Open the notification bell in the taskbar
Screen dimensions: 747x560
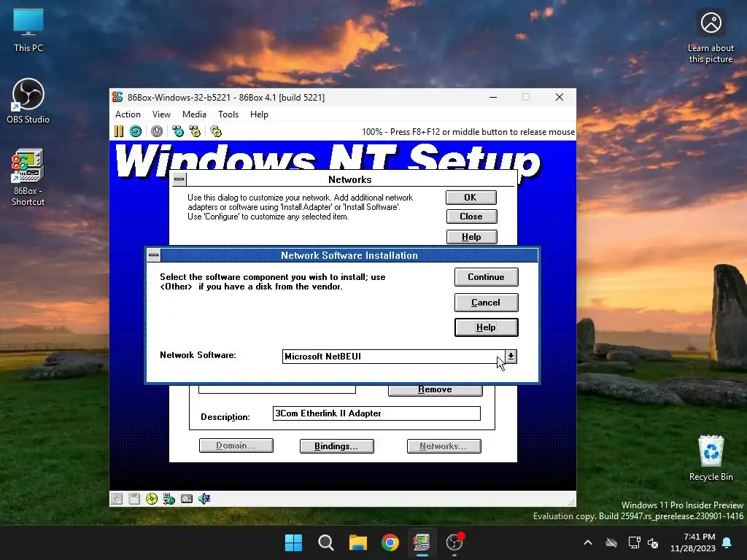pyautogui.click(x=727, y=542)
